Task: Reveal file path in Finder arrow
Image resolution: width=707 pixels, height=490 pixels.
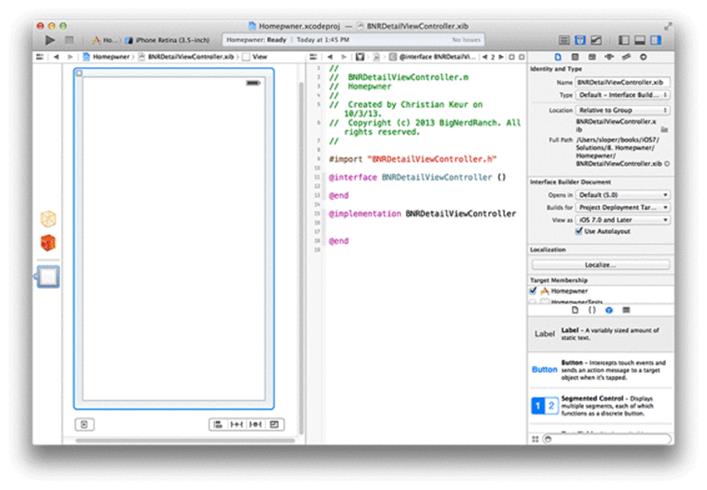Action: (667, 164)
